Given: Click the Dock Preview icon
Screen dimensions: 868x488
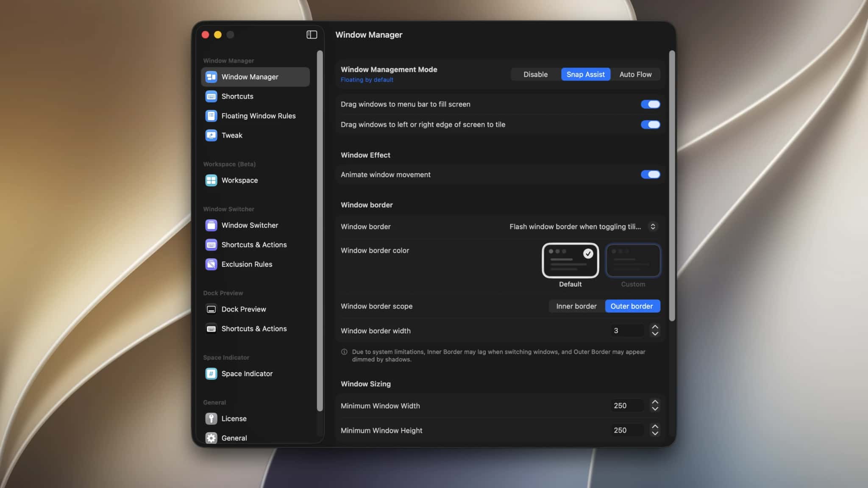Looking at the screenshot, I should (211, 309).
